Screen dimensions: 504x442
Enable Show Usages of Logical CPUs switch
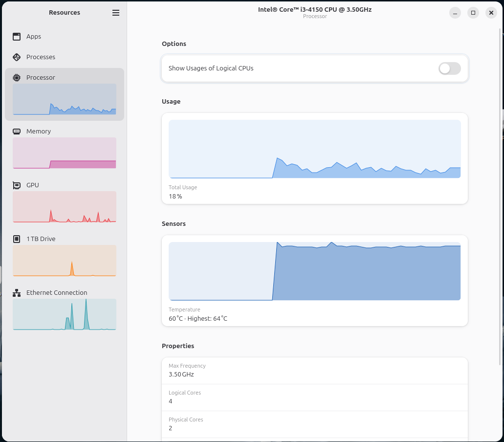click(x=449, y=68)
